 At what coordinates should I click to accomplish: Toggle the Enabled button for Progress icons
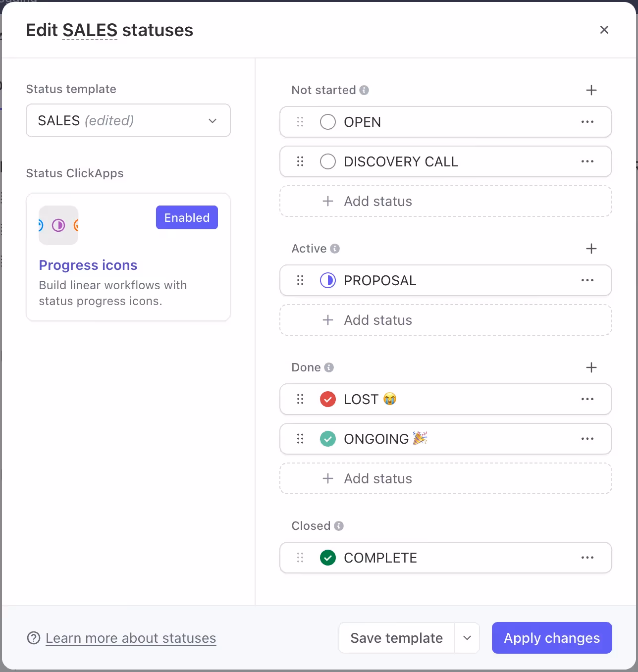[x=187, y=217]
